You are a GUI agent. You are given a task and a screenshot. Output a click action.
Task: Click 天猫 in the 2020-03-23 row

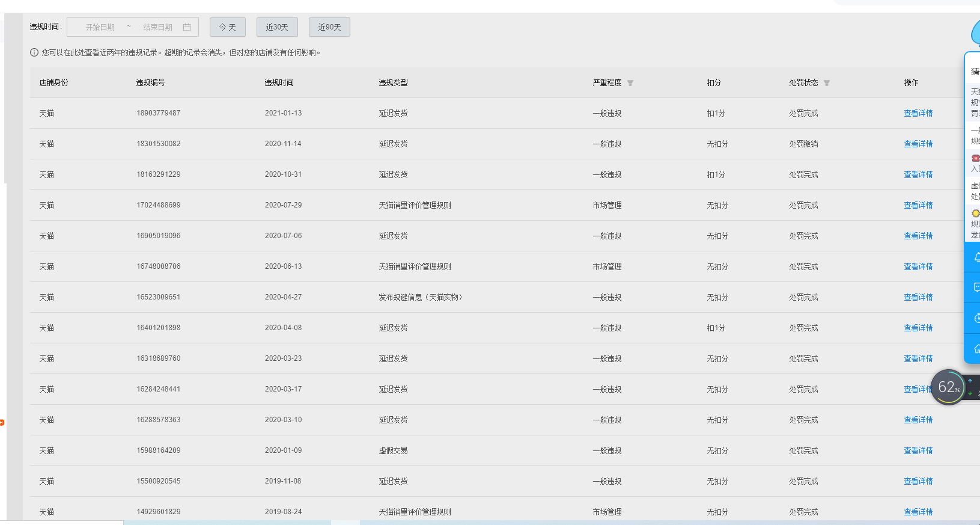pyautogui.click(x=46, y=358)
